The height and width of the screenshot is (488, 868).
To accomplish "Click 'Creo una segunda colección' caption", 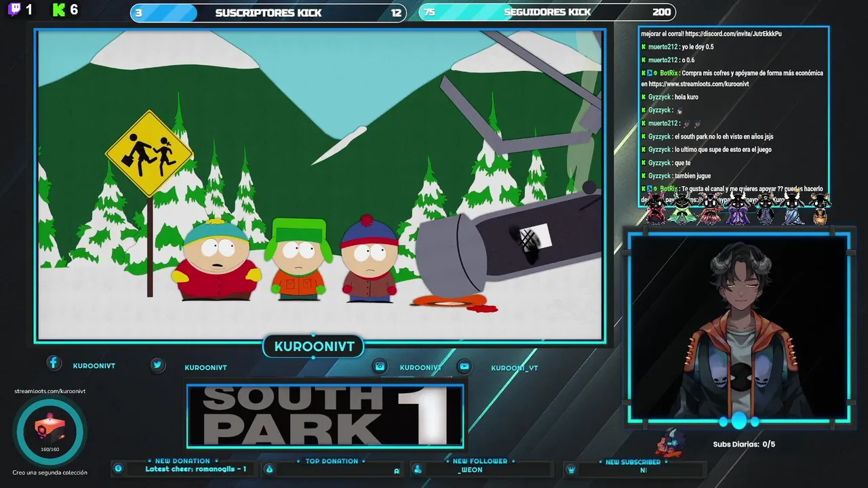I will tap(50, 472).
